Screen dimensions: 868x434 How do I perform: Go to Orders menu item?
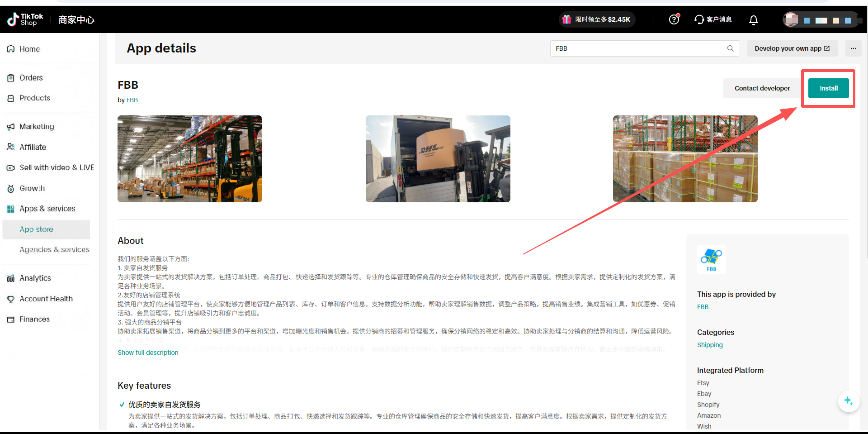(31, 78)
